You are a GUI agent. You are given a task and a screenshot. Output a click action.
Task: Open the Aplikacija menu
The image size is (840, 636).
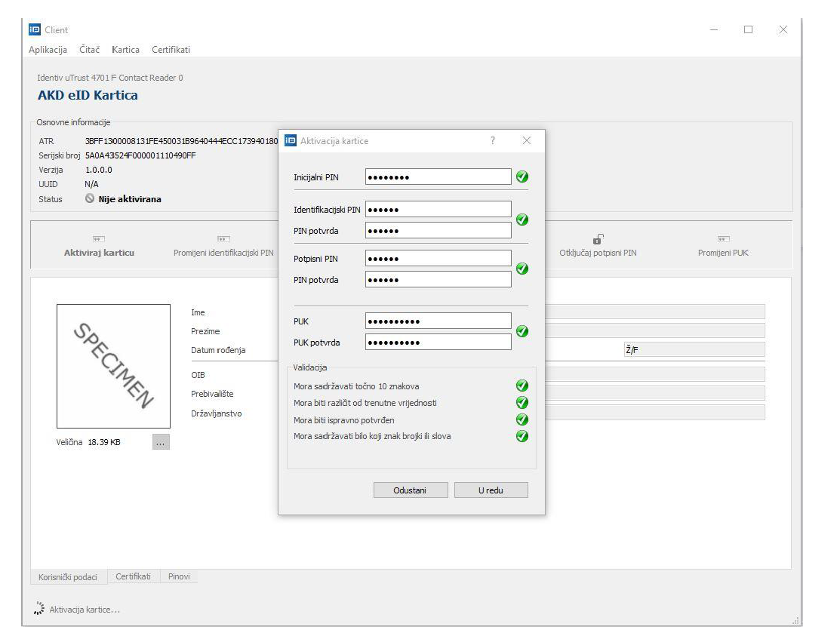tap(48, 50)
